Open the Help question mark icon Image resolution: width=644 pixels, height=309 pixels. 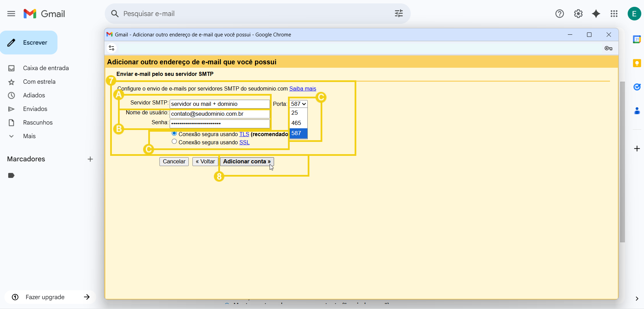point(560,14)
